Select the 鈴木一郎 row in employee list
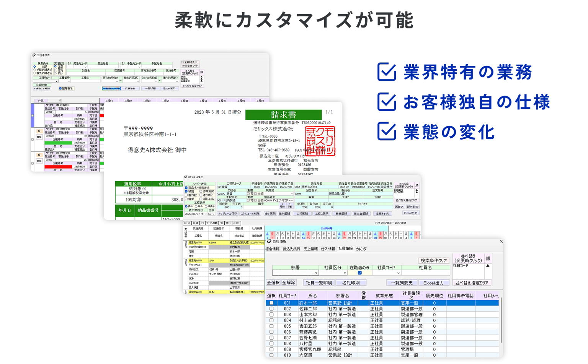 tap(382, 303)
